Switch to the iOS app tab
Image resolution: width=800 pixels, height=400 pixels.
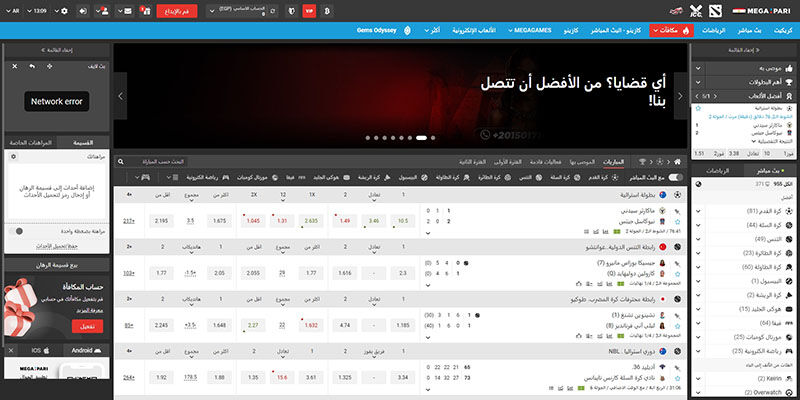41,351
